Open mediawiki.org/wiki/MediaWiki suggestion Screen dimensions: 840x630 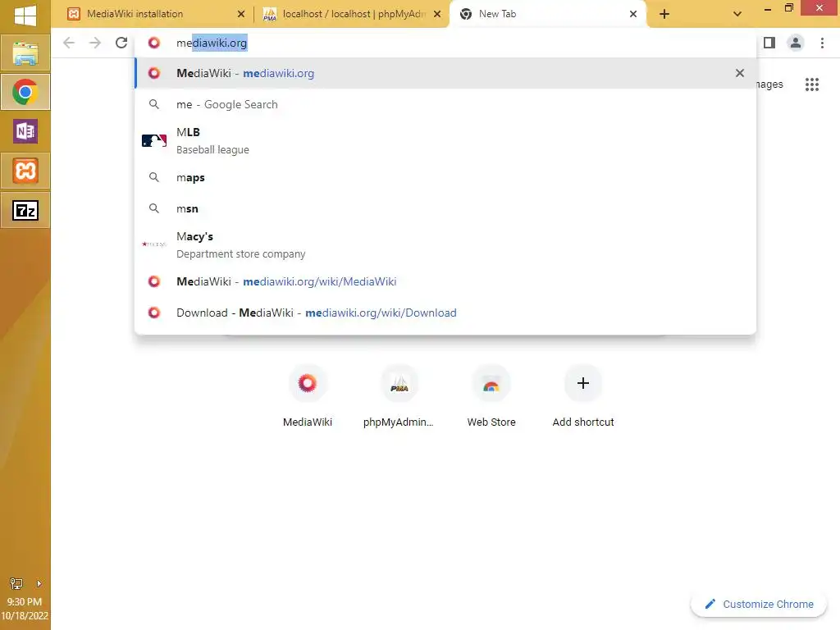point(445,282)
